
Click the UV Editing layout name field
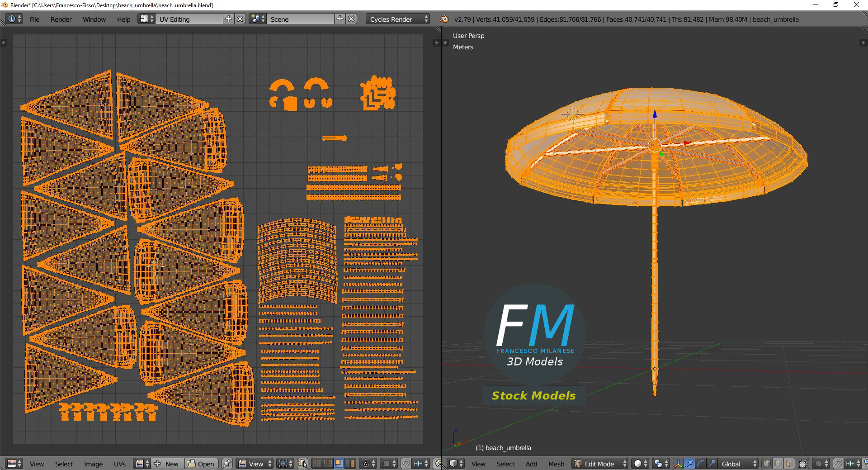click(189, 19)
